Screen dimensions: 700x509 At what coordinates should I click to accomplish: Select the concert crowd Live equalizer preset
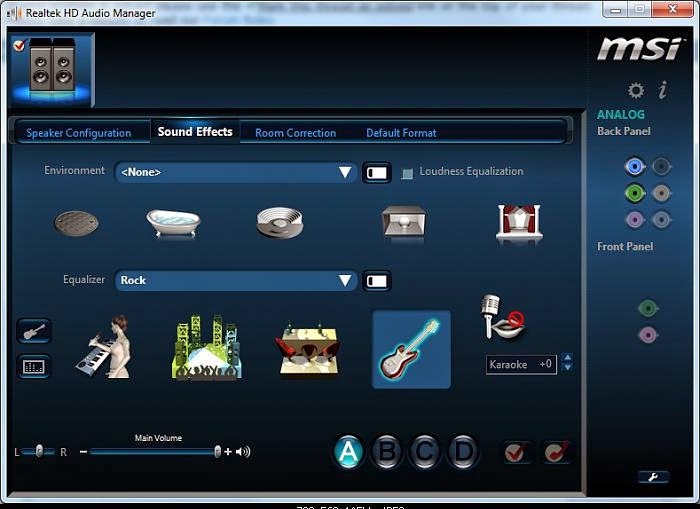point(206,348)
